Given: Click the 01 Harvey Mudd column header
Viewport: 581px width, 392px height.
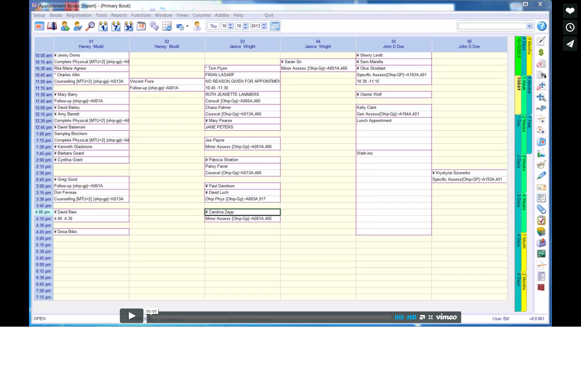Looking at the screenshot, I should coord(91,44).
